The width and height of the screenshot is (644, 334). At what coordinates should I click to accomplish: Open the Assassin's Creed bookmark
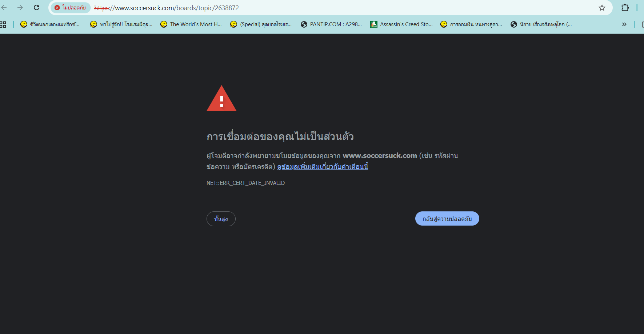coord(401,24)
